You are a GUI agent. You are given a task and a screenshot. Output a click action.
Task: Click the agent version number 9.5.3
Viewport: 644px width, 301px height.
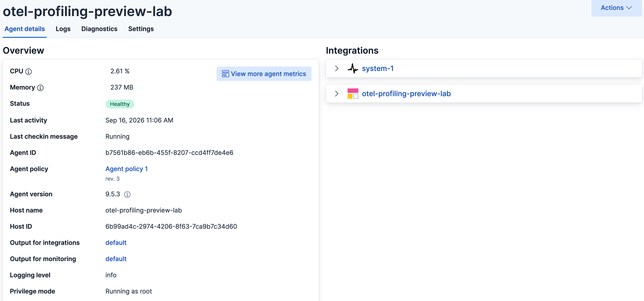pos(113,194)
